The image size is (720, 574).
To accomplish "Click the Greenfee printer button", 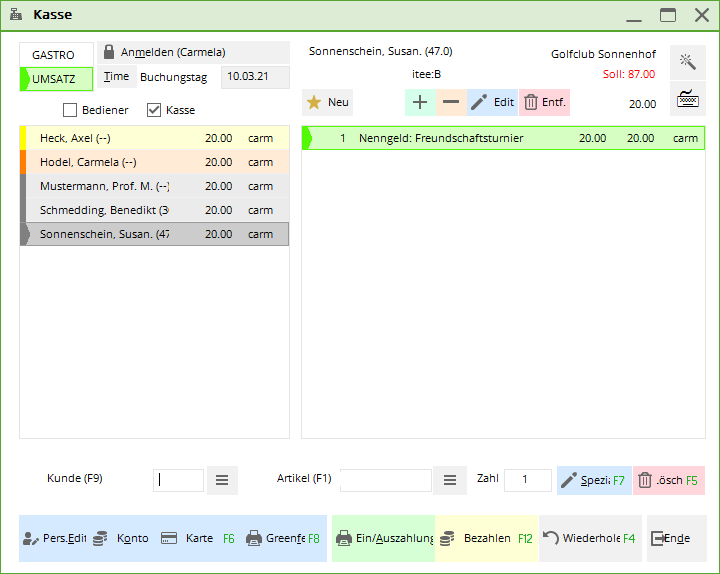I will click(x=283, y=538).
